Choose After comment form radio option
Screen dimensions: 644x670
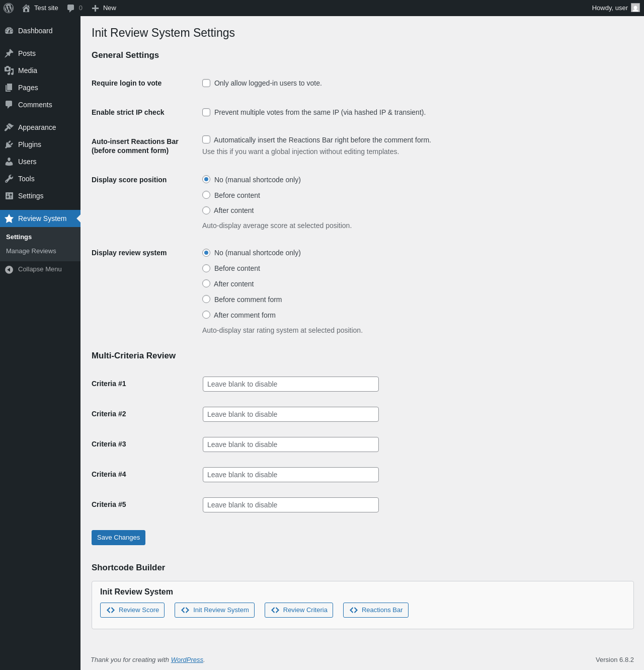tap(206, 315)
